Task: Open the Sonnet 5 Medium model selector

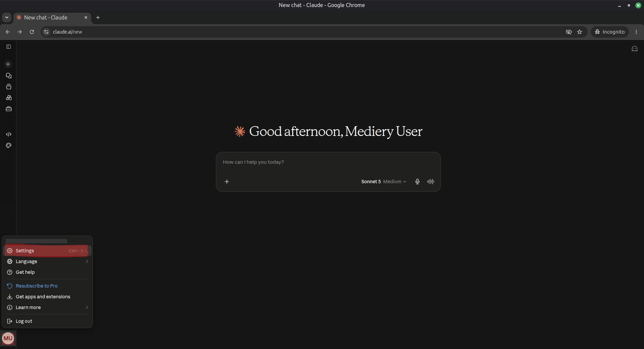Action: pyautogui.click(x=383, y=182)
